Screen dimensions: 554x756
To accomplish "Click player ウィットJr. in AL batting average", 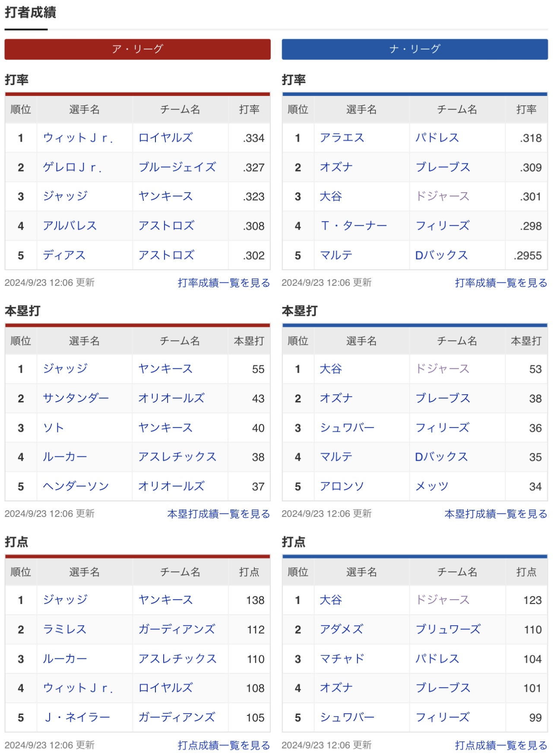I will pyautogui.click(x=78, y=138).
